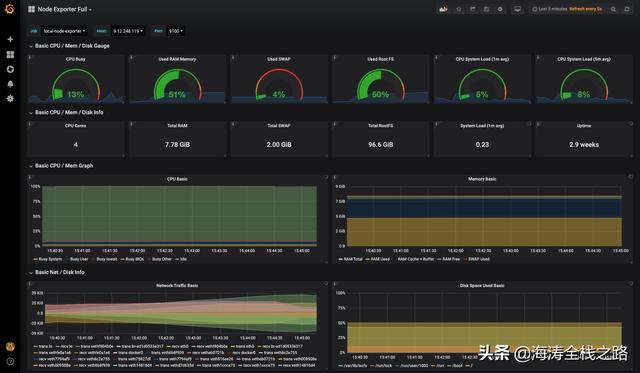Screen dimensions: 640x373
Task: Click the dashboard grid icon beside title
Action: pos(31,9)
